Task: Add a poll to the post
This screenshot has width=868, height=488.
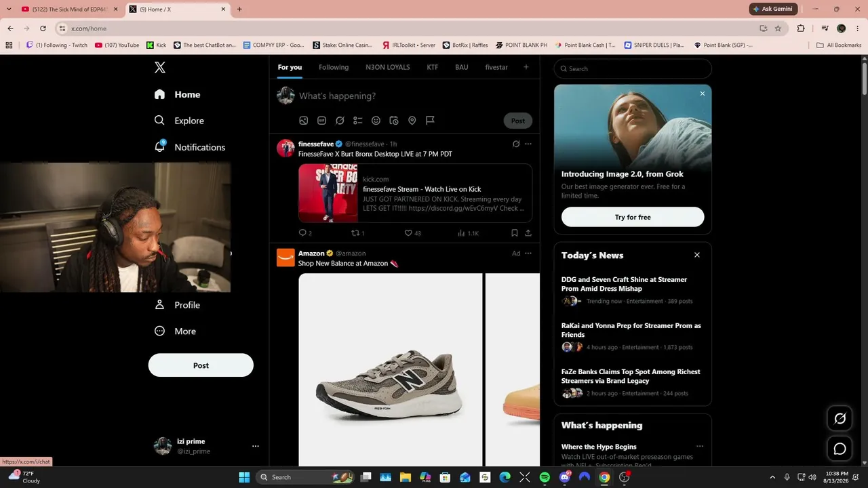Action: click(358, 121)
